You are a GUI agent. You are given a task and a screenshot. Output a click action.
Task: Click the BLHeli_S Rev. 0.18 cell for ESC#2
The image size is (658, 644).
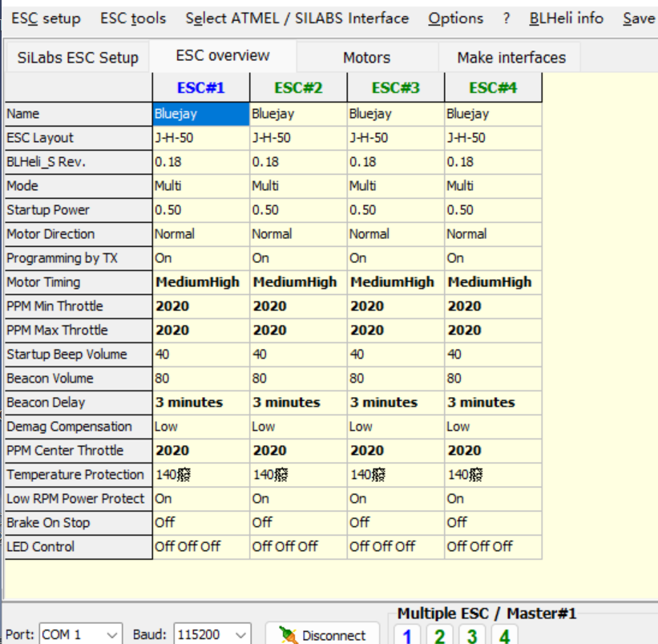coord(298,162)
